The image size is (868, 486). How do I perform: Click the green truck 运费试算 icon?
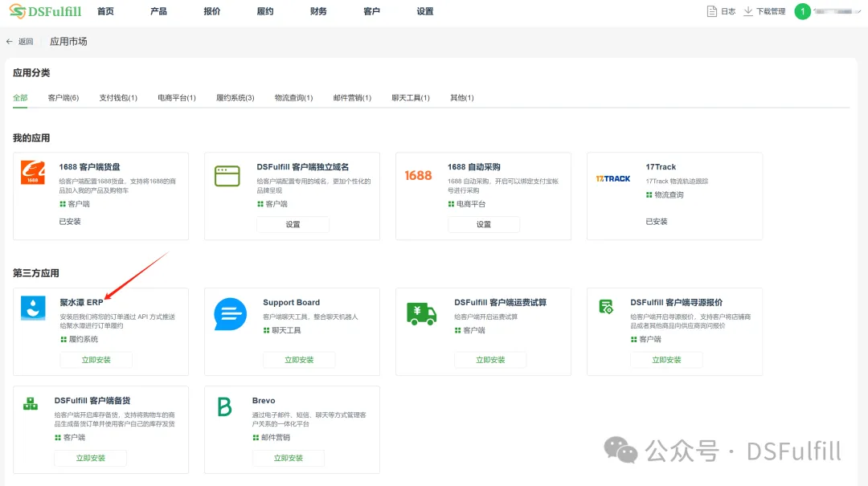click(422, 312)
